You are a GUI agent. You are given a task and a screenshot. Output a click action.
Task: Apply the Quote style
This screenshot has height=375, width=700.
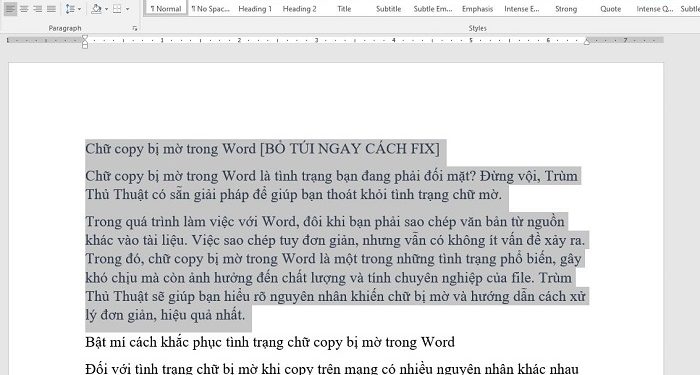click(x=611, y=8)
